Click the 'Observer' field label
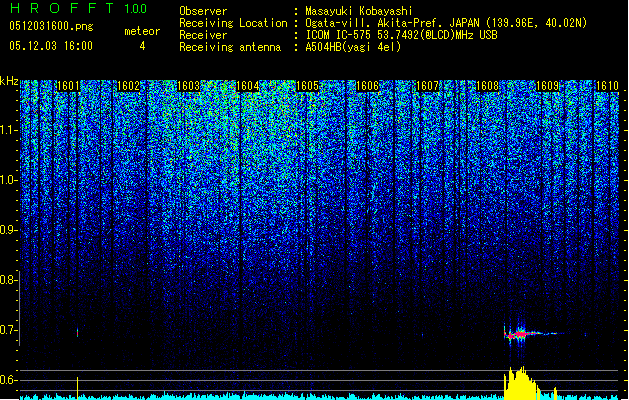Screen dimensions: 629x400 coord(203,11)
